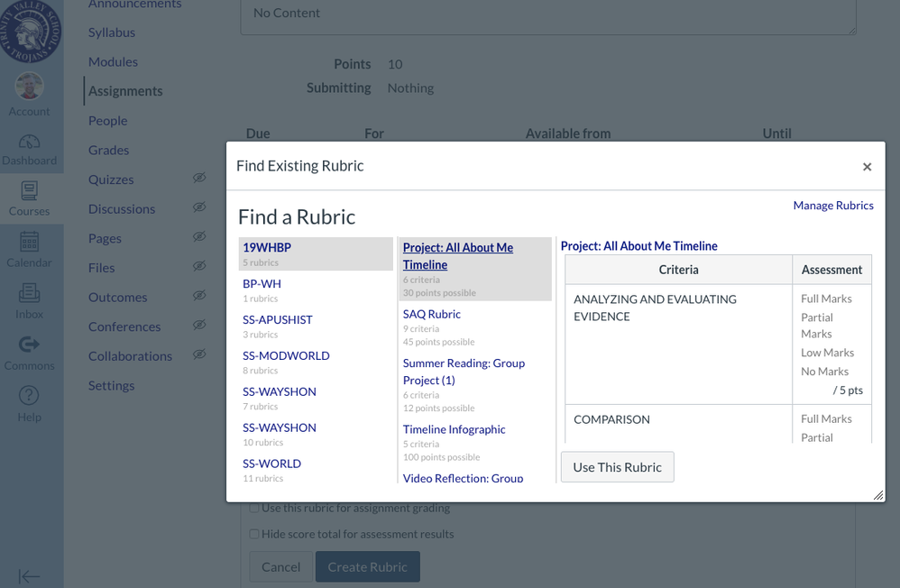Select the SAQ Rubric entry
This screenshot has height=588, width=900.
[x=432, y=313]
